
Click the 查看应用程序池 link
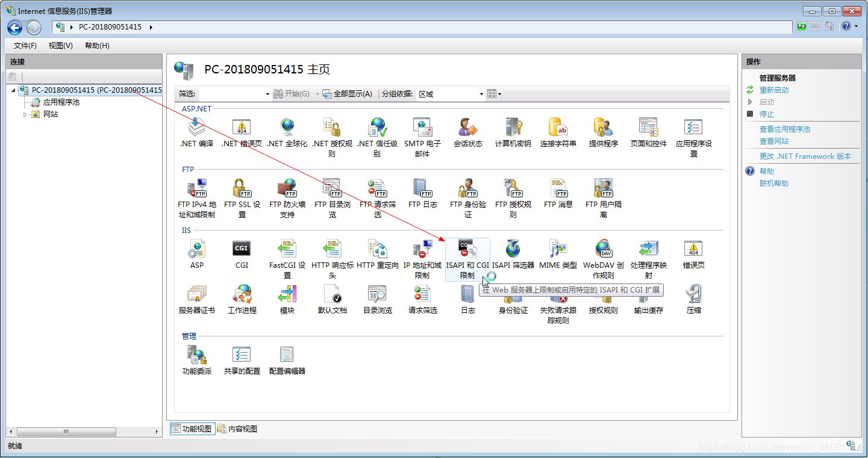click(785, 129)
